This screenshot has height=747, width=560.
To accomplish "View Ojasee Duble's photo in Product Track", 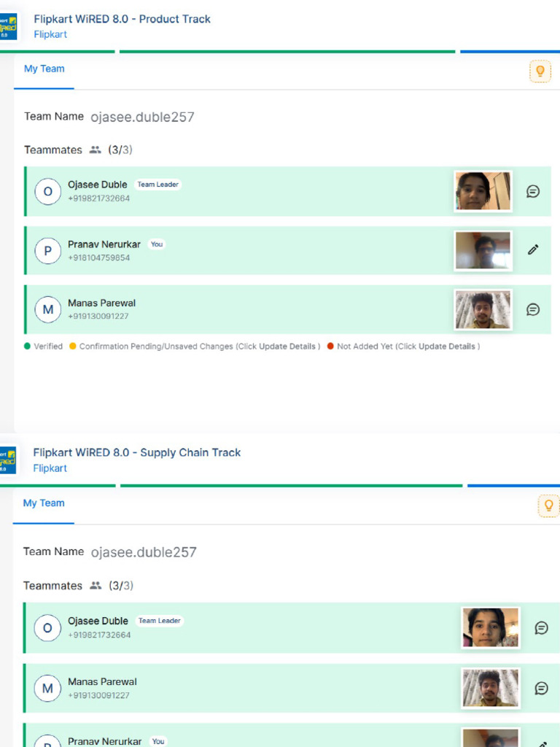I will pyautogui.click(x=483, y=191).
